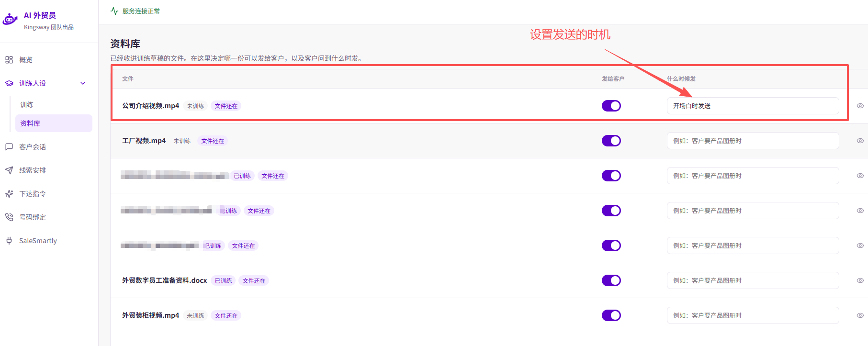Toggle 发给客户 switch for 工厂视频.mp4
This screenshot has height=346, width=868.
coord(611,141)
